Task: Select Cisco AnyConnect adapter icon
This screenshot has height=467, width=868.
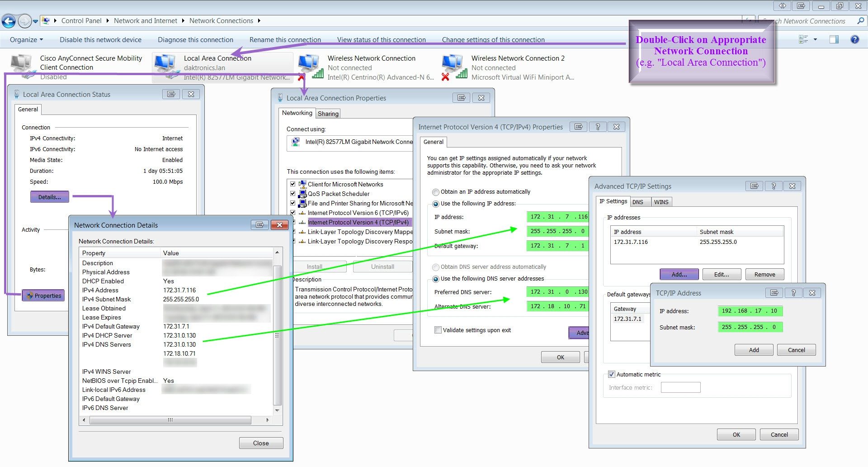Action: pos(22,66)
